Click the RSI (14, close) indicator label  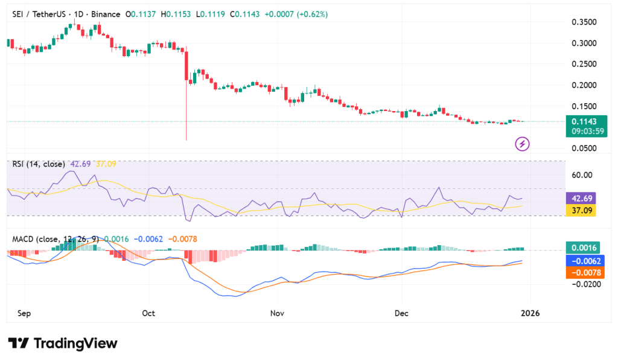pos(39,164)
